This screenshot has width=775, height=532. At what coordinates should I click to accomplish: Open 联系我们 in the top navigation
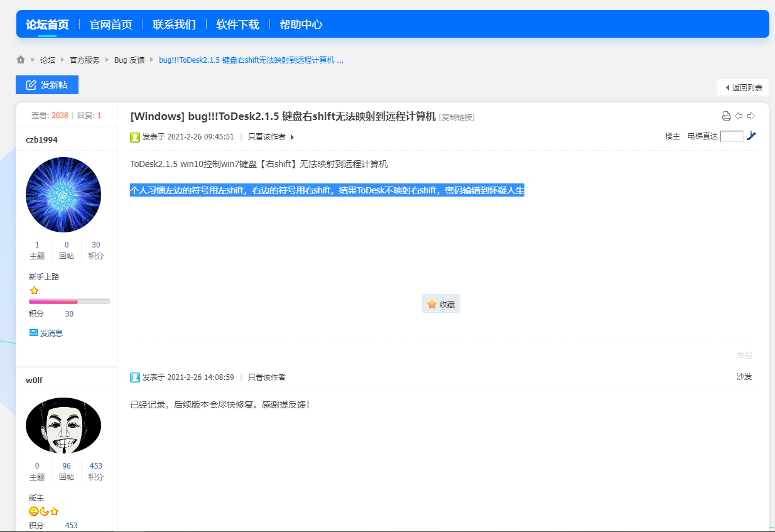(x=175, y=24)
